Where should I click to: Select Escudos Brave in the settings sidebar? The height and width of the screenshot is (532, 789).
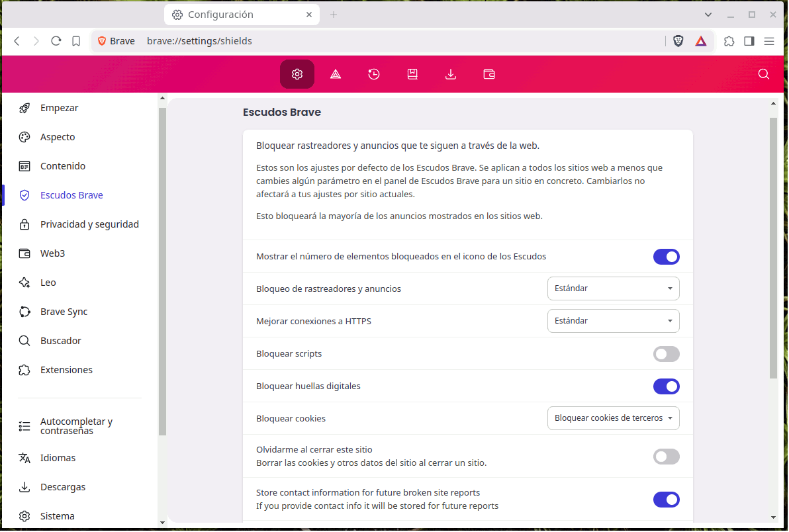coord(71,195)
